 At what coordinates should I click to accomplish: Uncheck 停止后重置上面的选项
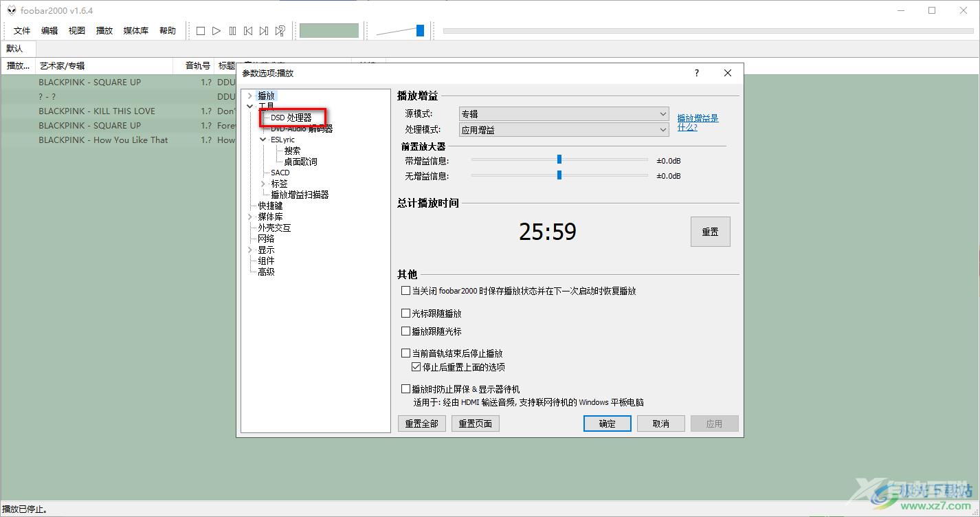point(416,367)
